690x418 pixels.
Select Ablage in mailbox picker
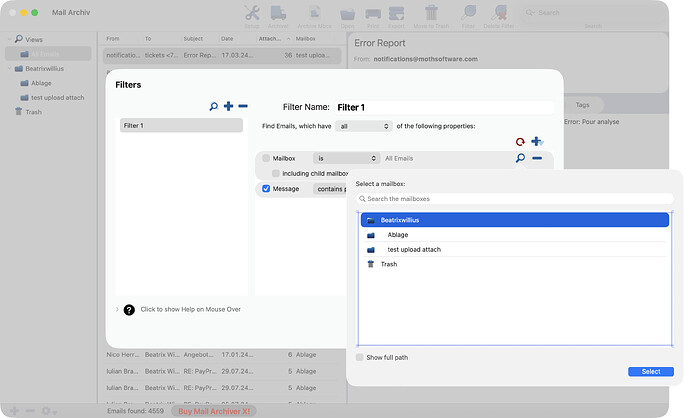pos(515,235)
